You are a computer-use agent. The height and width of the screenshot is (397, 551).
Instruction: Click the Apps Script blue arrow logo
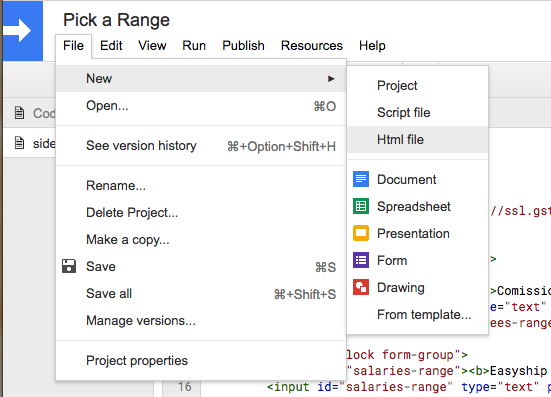(x=23, y=31)
